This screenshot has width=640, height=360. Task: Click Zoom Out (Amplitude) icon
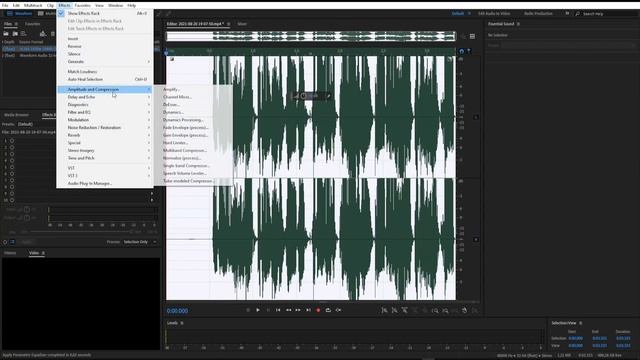pos(394,311)
